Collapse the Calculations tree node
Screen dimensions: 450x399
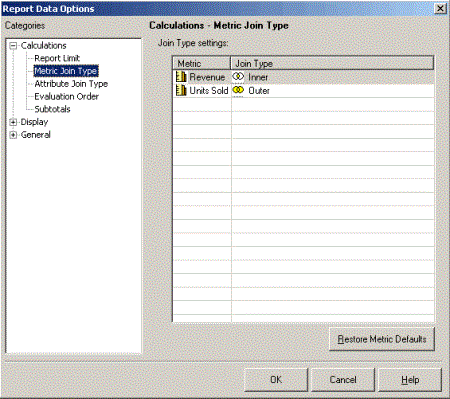coord(13,46)
